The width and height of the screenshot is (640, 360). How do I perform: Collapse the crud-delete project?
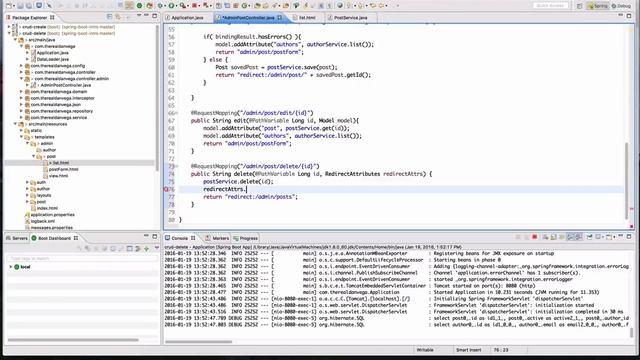9,33
